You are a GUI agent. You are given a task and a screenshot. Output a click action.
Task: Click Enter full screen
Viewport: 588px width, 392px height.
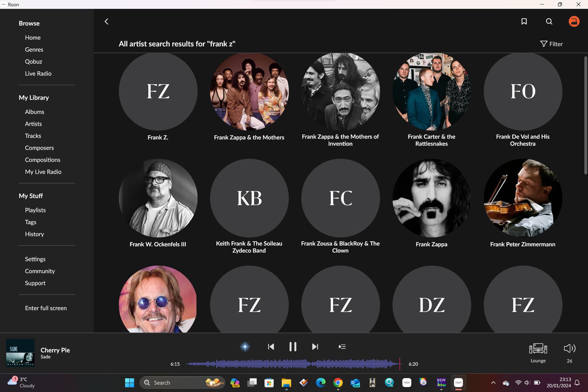click(46, 308)
